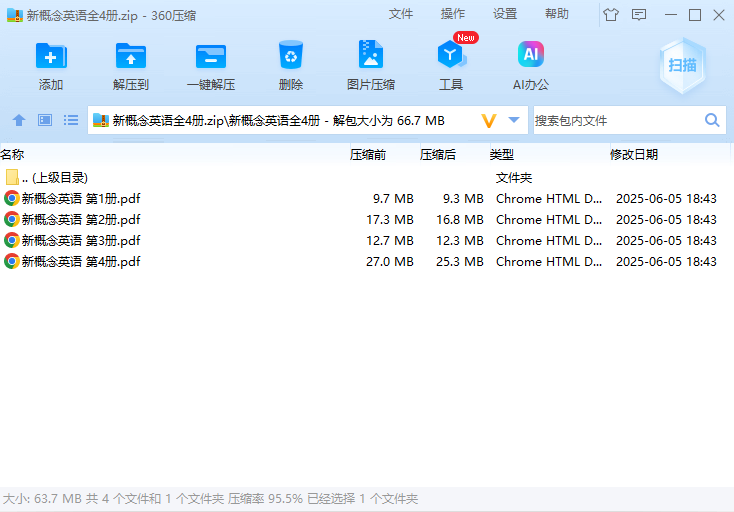Click the status bar summary text
This screenshot has height=512, width=734.
click(x=210, y=498)
